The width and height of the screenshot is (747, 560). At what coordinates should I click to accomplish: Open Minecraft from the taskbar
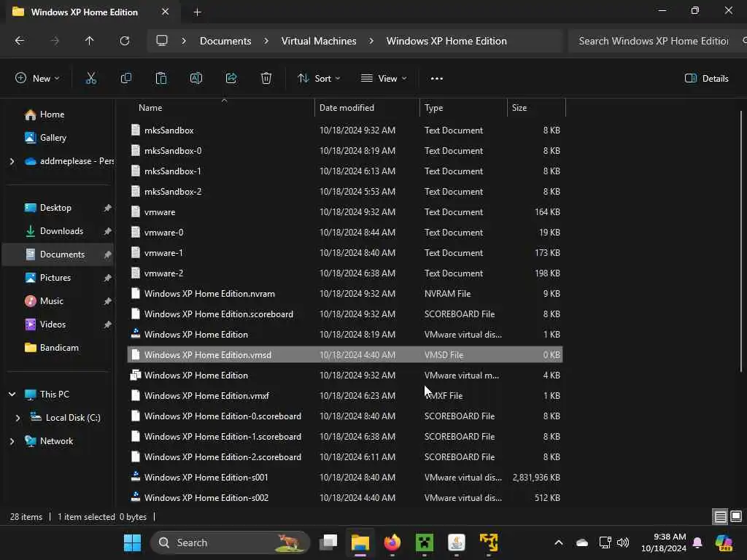pos(424,542)
